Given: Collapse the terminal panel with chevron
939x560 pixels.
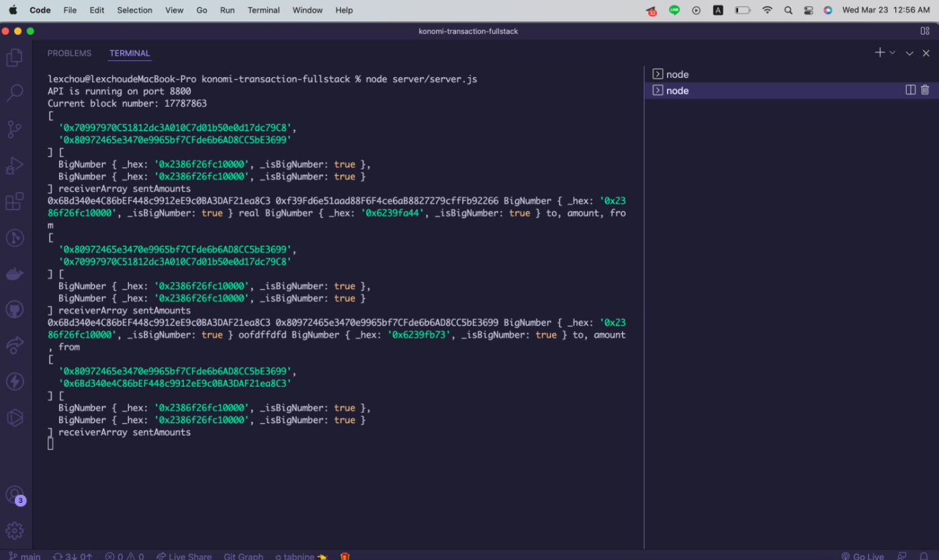Looking at the screenshot, I should 909,53.
